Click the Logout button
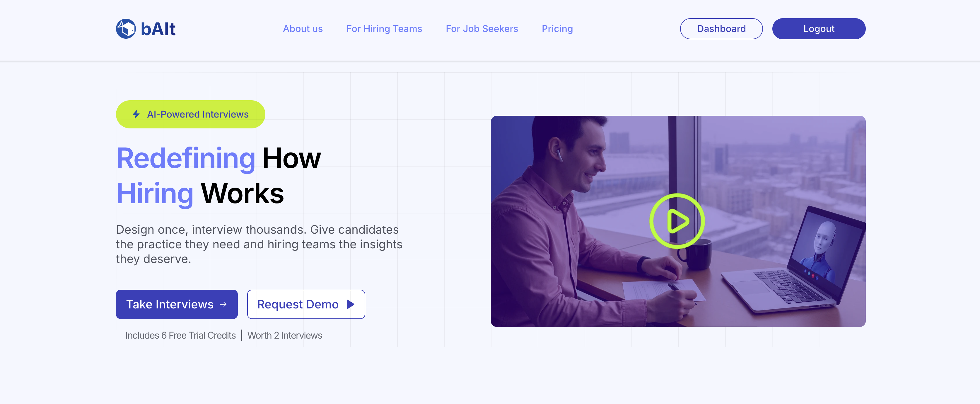The image size is (980, 404). point(819,28)
